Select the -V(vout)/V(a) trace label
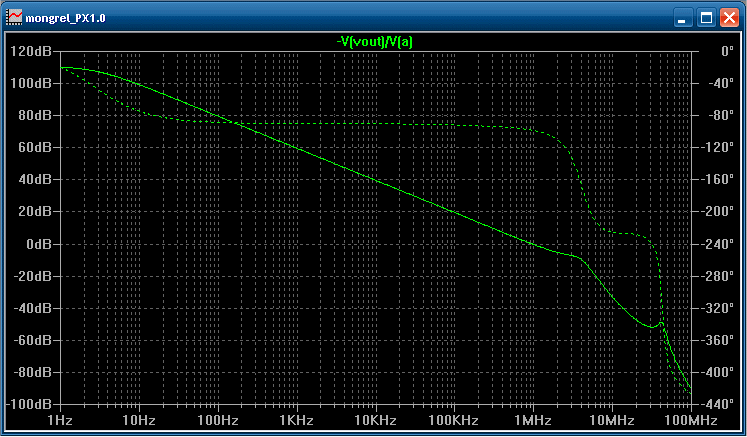This screenshot has height=437, width=747. tap(374, 42)
